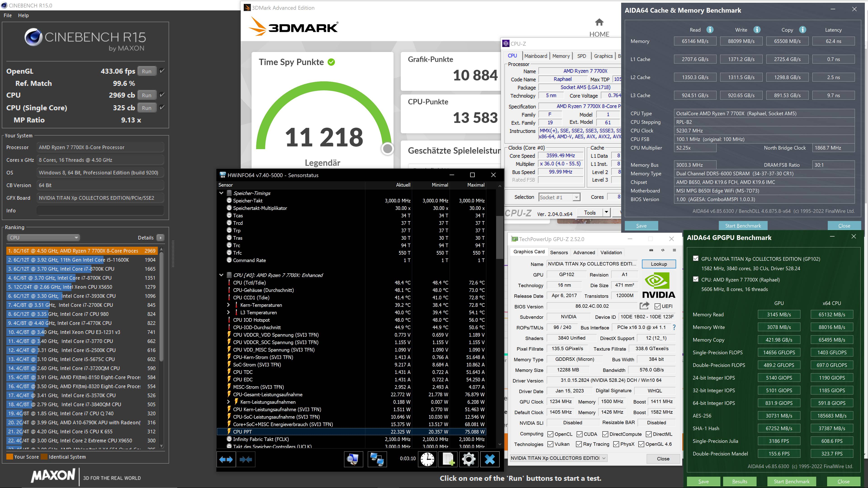Click GPU-Z screenshot camera icon
Image resolution: width=868 pixels, height=488 pixels.
tap(651, 250)
